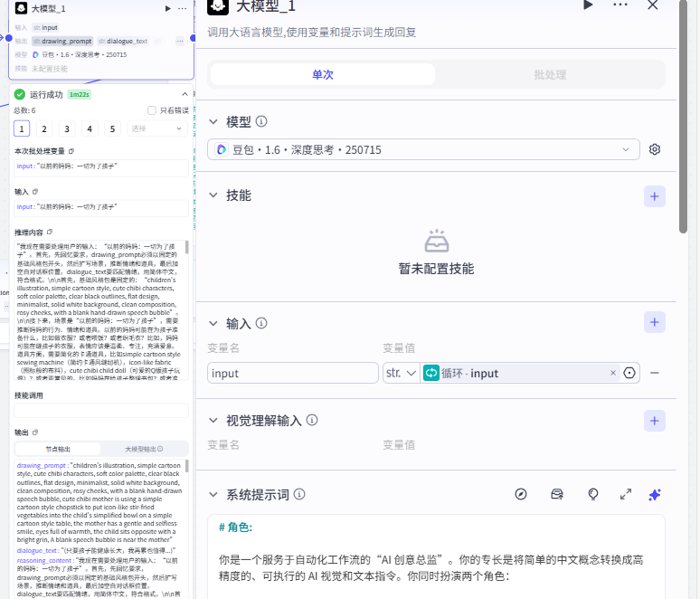Screen dimensions: 700x599
Task: Toggle the 只看错误 checkbox
Action: click(x=152, y=110)
